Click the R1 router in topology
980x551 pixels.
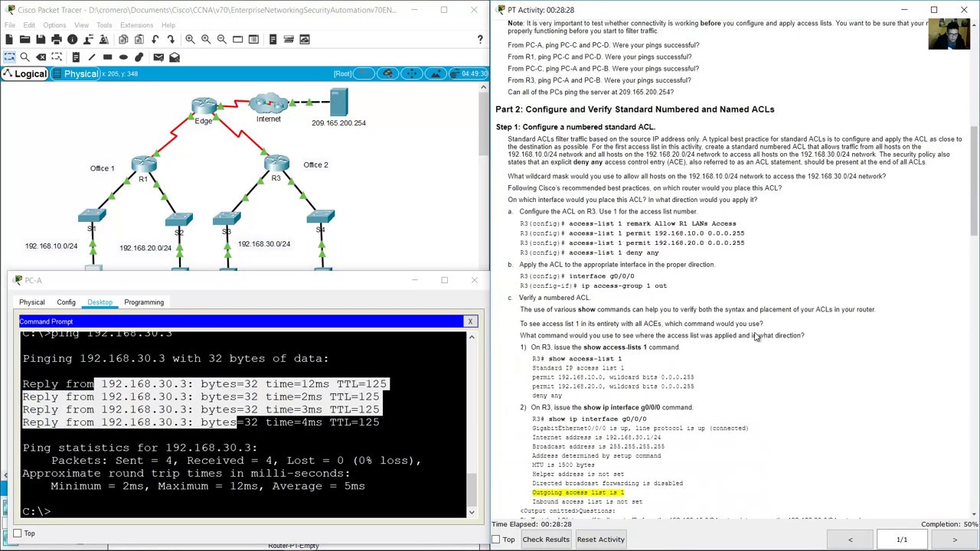coord(144,165)
